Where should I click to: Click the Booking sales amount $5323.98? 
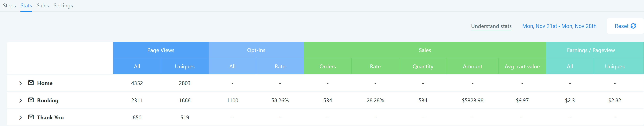472,100
